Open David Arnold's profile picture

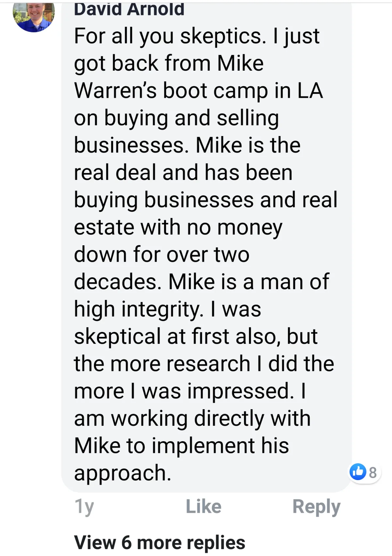(34, 16)
